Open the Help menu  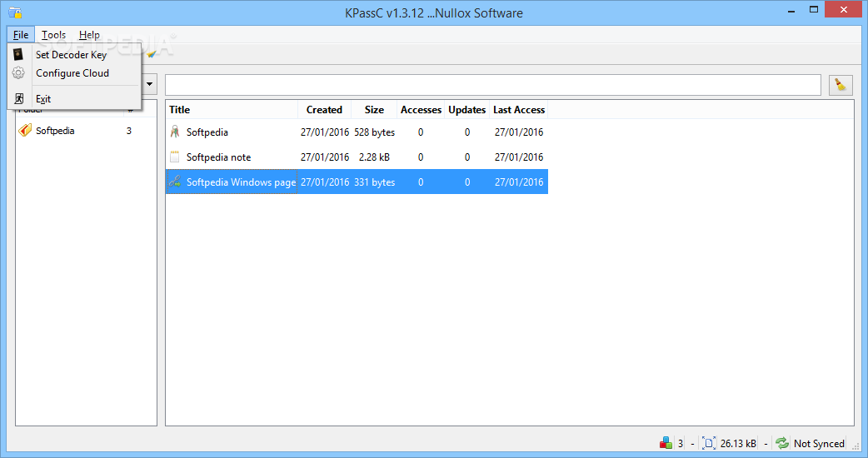(x=89, y=34)
